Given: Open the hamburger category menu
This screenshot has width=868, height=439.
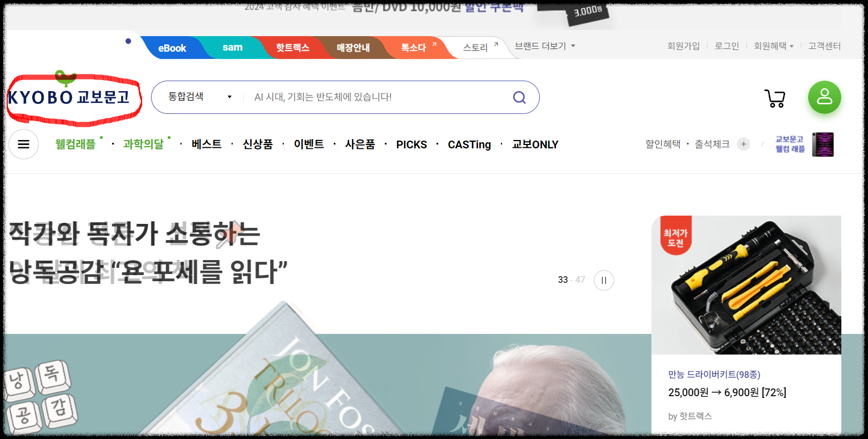Looking at the screenshot, I should [x=23, y=144].
